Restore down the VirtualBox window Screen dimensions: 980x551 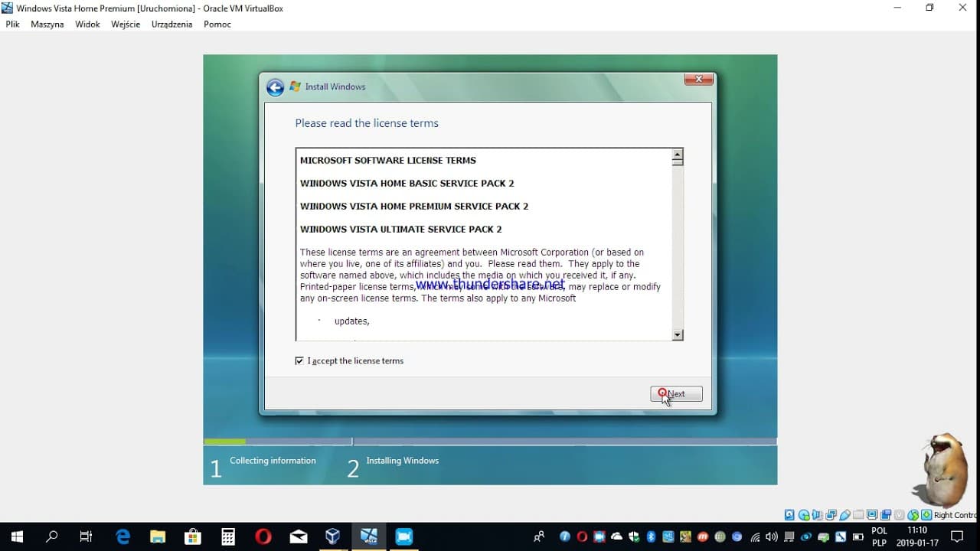(929, 8)
